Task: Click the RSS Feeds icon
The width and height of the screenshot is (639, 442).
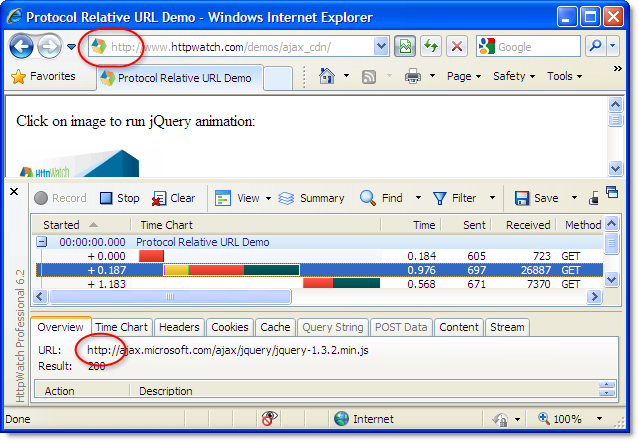Action: 369,77
